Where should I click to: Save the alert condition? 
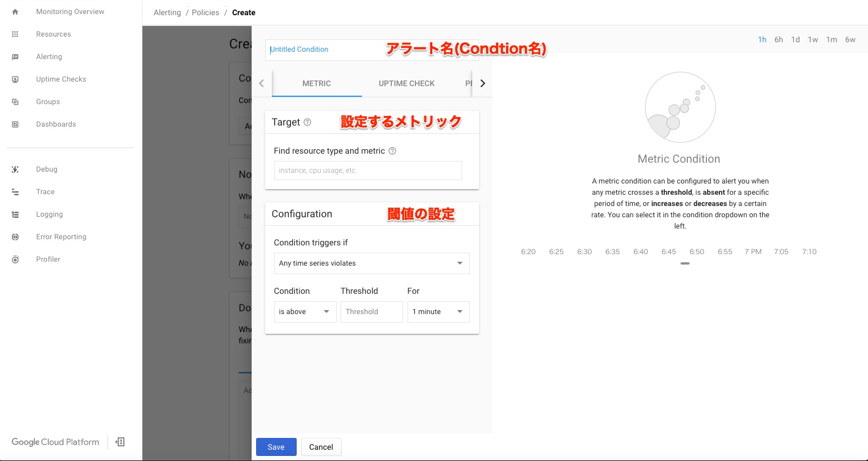(x=276, y=446)
